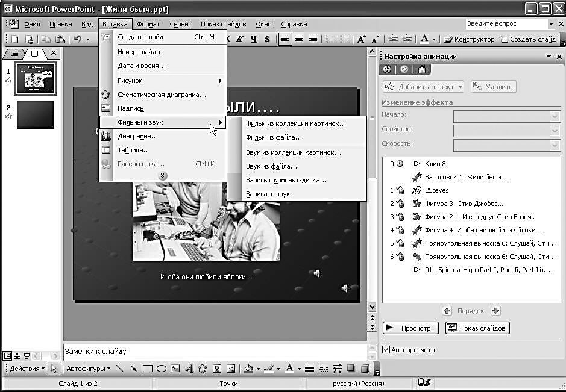Expand the full Вставка menu with chevron
Screen dimensions: 566x392
(163, 175)
